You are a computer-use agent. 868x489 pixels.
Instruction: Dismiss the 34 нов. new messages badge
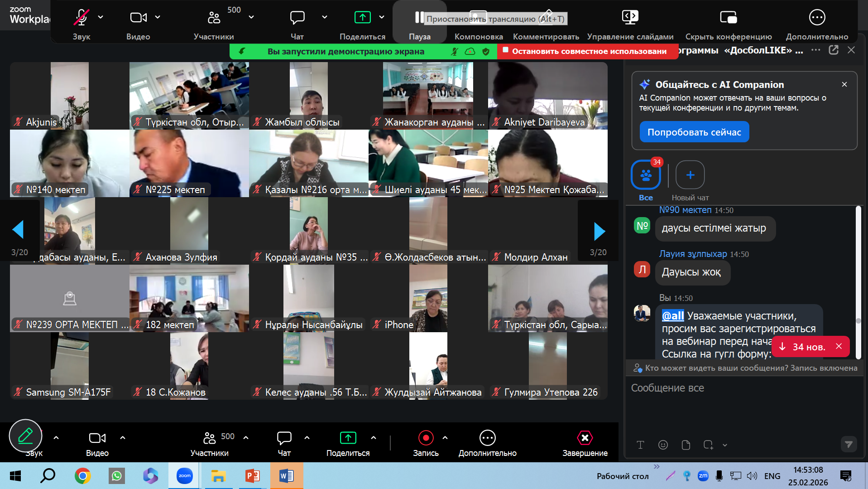839,346
